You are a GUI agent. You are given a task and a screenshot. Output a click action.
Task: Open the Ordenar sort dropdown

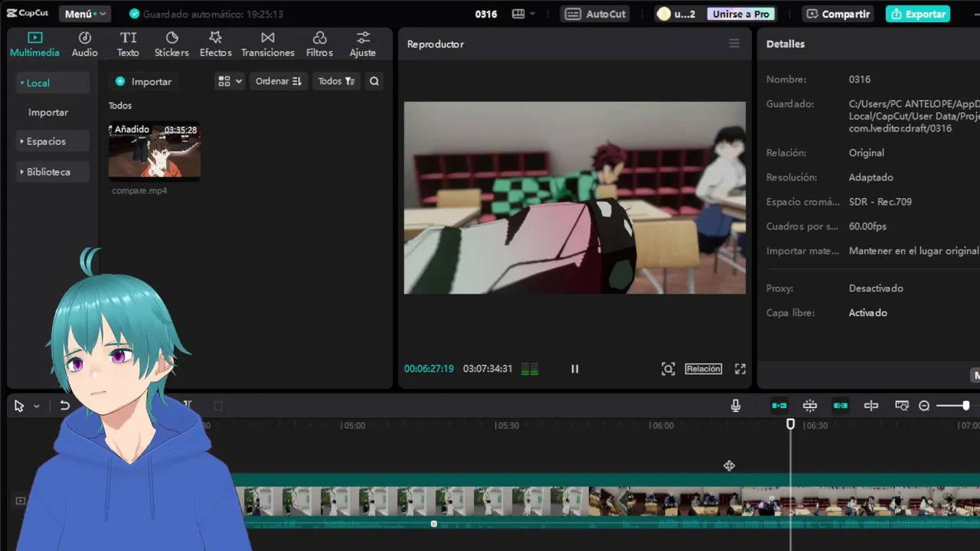coord(278,81)
